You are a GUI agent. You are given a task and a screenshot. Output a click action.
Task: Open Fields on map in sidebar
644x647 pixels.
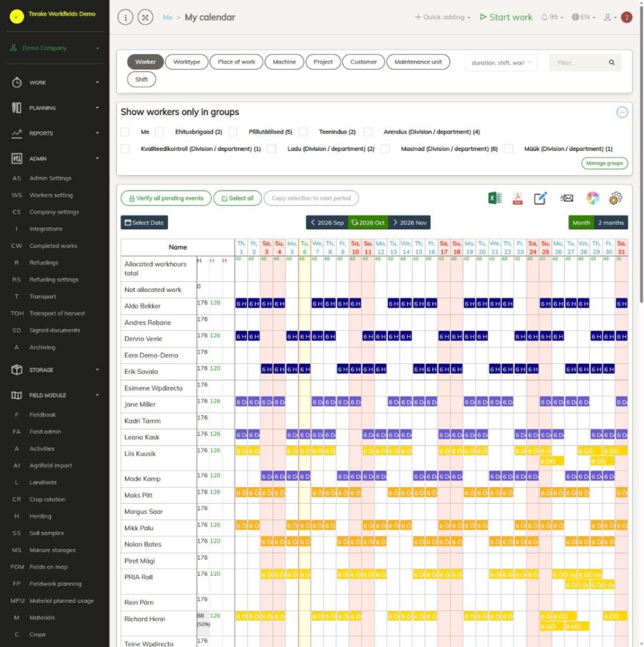49,567
